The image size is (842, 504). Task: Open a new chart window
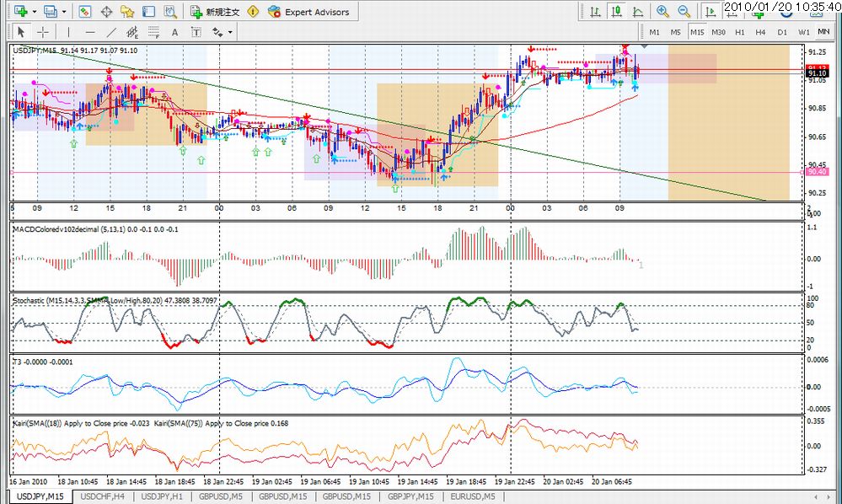21,11
